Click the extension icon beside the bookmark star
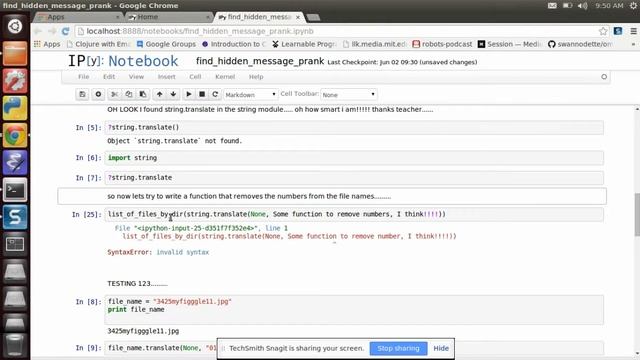Image resolution: width=640 pixels, height=360 pixels. [x=618, y=31]
